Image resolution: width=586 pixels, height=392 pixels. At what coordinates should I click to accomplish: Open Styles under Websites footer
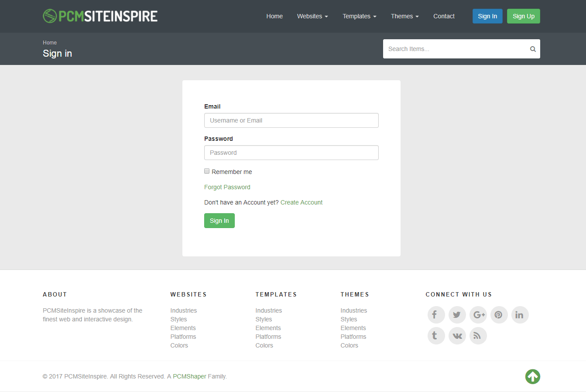179,319
